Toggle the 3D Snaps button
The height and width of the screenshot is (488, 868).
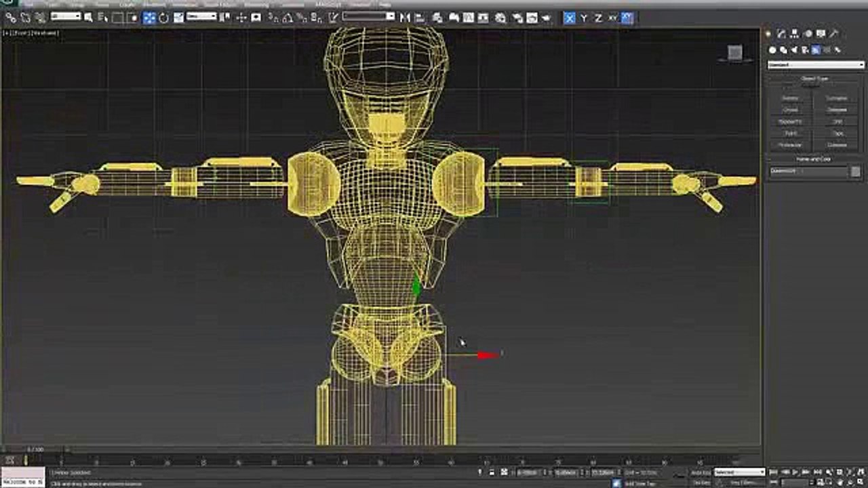272,18
